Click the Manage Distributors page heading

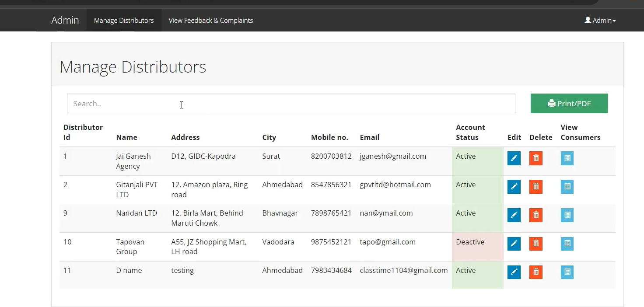(133, 67)
